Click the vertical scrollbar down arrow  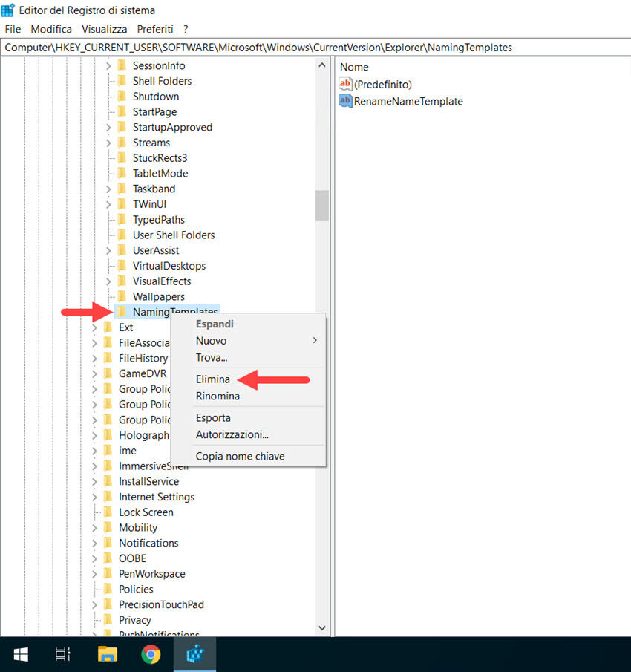(x=322, y=627)
